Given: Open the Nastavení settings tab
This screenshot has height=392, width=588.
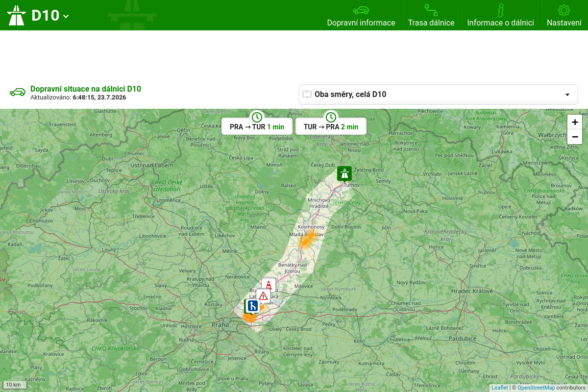Looking at the screenshot, I should [564, 15].
